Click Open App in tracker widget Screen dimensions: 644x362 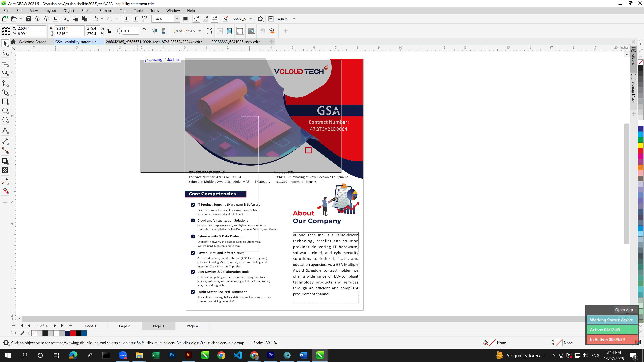tap(626, 310)
